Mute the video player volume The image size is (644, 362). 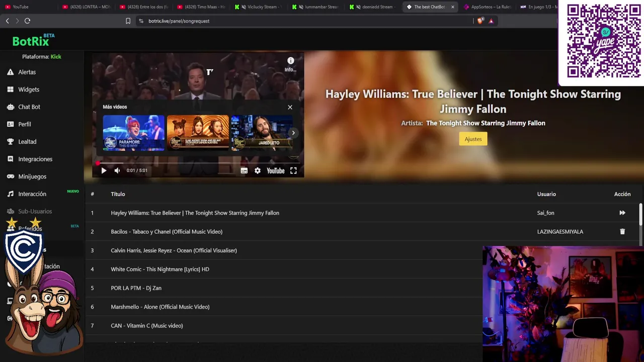click(117, 170)
